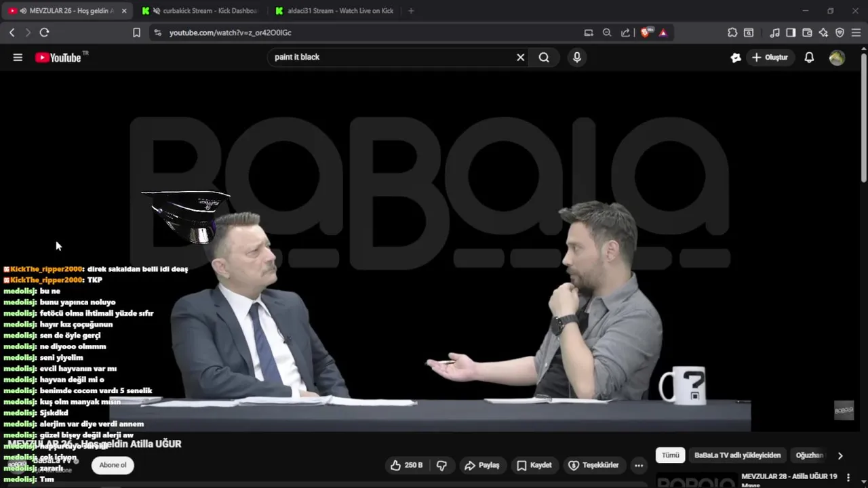
Task: Click the tab search window icon
Action: (x=749, y=33)
